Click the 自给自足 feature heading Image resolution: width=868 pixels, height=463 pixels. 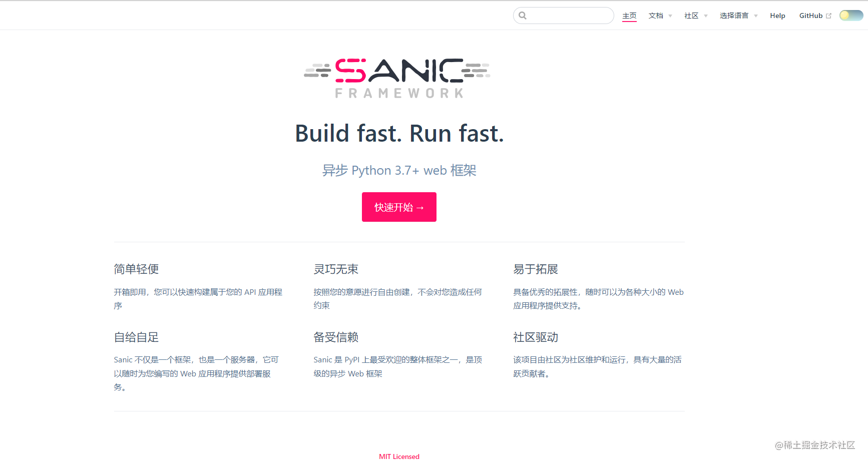point(136,337)
